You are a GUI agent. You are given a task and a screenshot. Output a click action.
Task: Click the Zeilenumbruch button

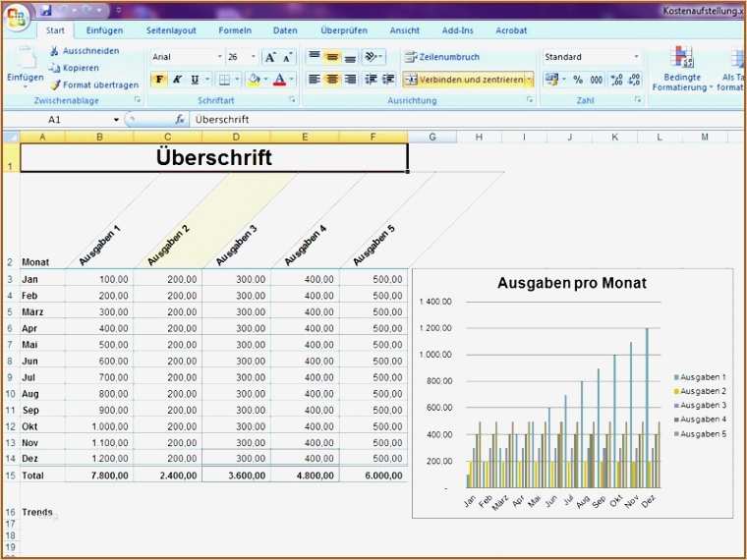click(x=442, y=57)
